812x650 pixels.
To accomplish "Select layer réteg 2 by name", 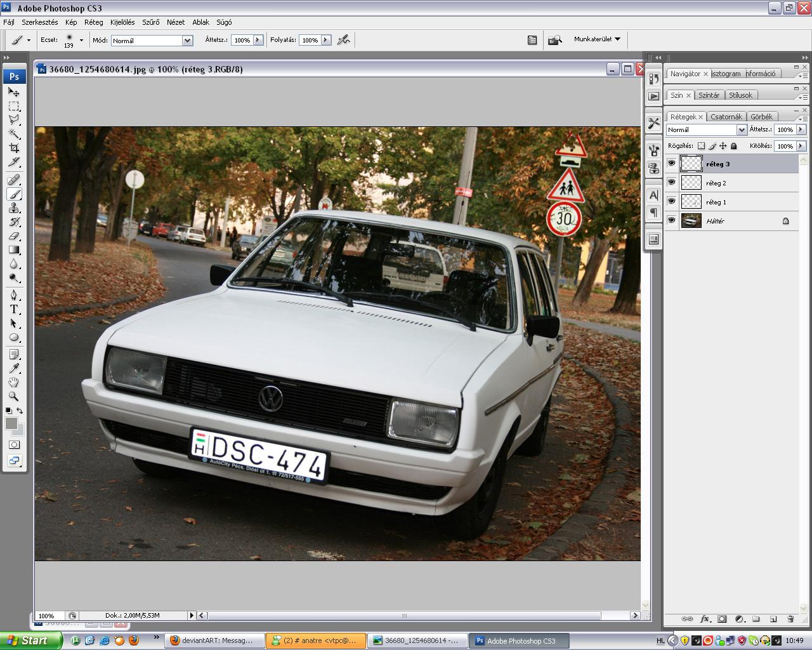I will tap(716, 183).
